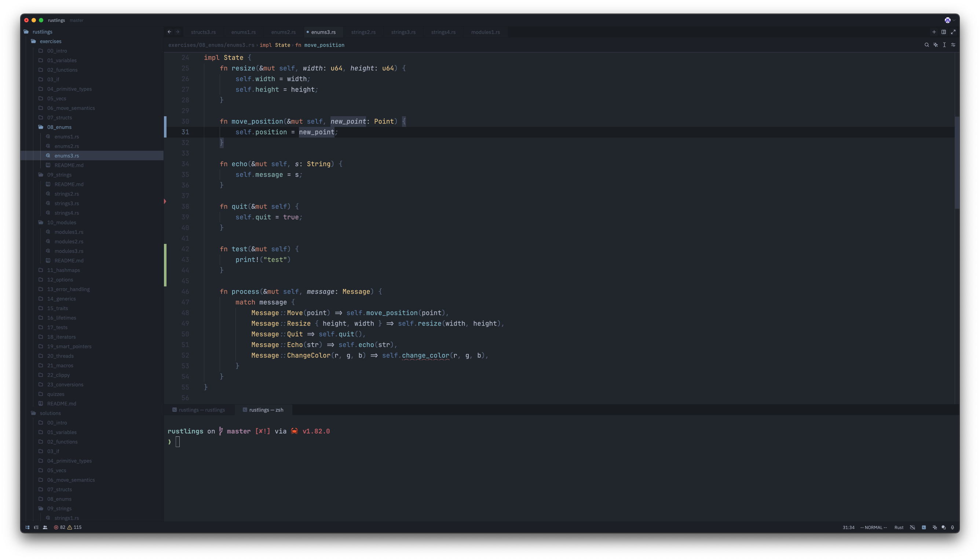
Task: Go back with the left arrow in tab bar
Action: pos(169,32)
